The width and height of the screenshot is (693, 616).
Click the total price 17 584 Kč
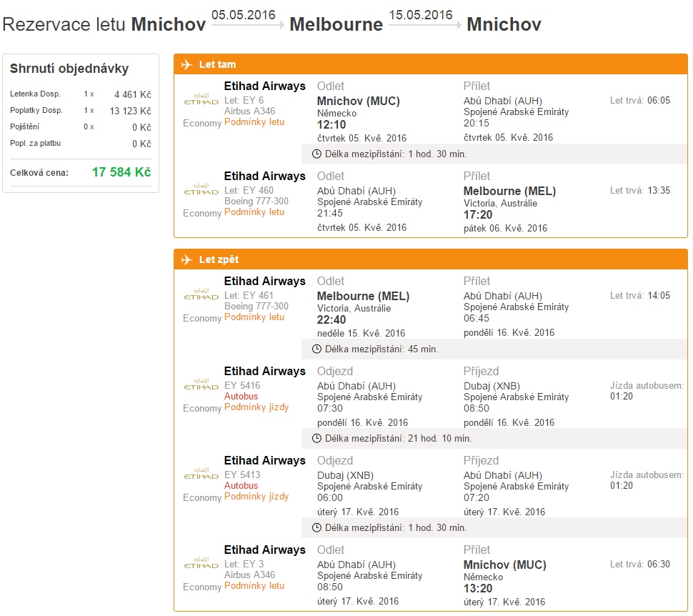click(121, 172)
